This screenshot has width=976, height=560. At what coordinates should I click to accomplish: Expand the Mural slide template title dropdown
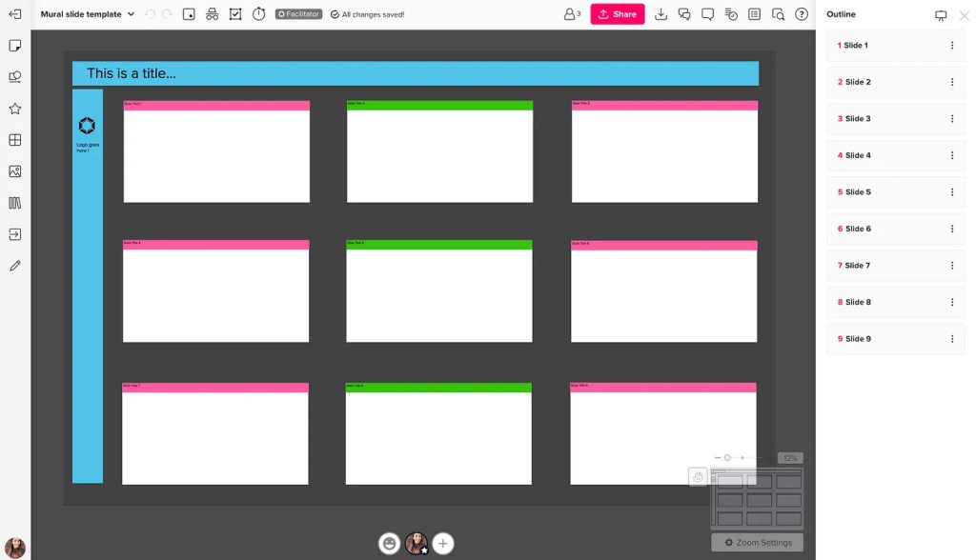131,14
